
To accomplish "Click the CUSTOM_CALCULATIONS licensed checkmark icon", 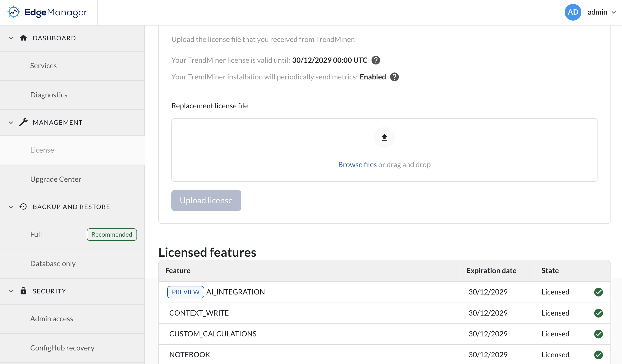I will pyautogui.click(x=599, y=334).
